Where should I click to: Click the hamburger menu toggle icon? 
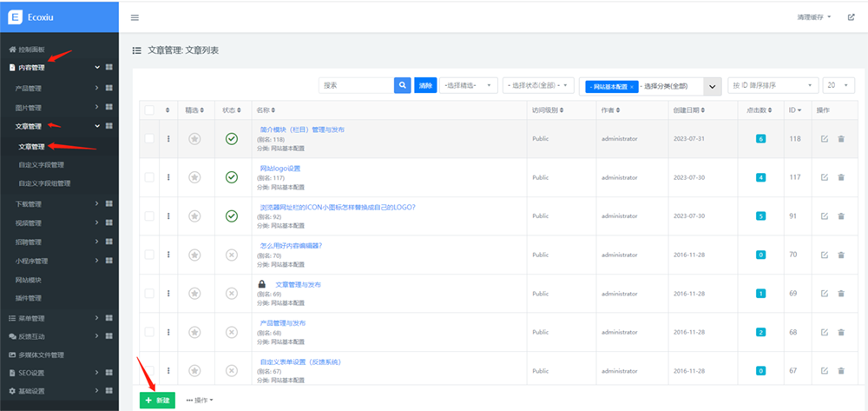[x=135, y=17]
